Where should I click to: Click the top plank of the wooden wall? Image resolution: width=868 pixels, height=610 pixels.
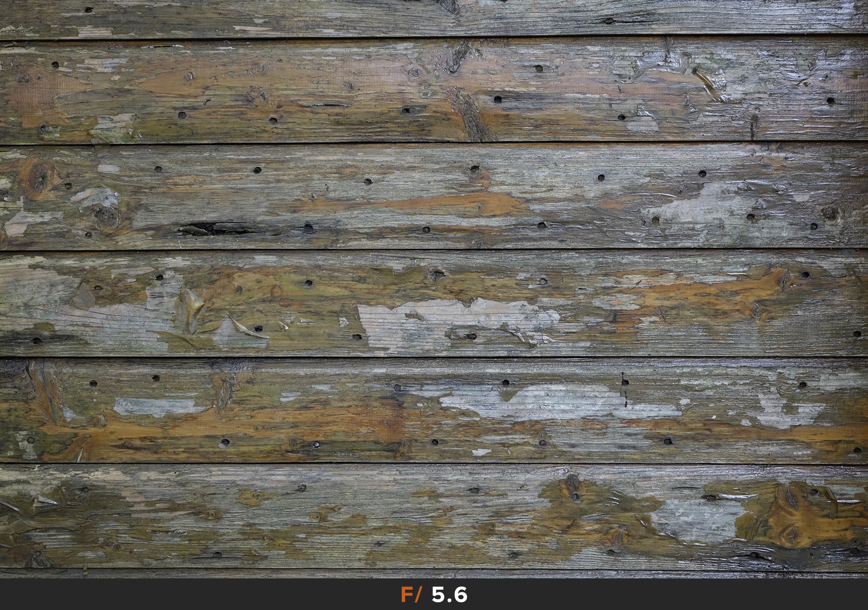(x=434, y=18)
